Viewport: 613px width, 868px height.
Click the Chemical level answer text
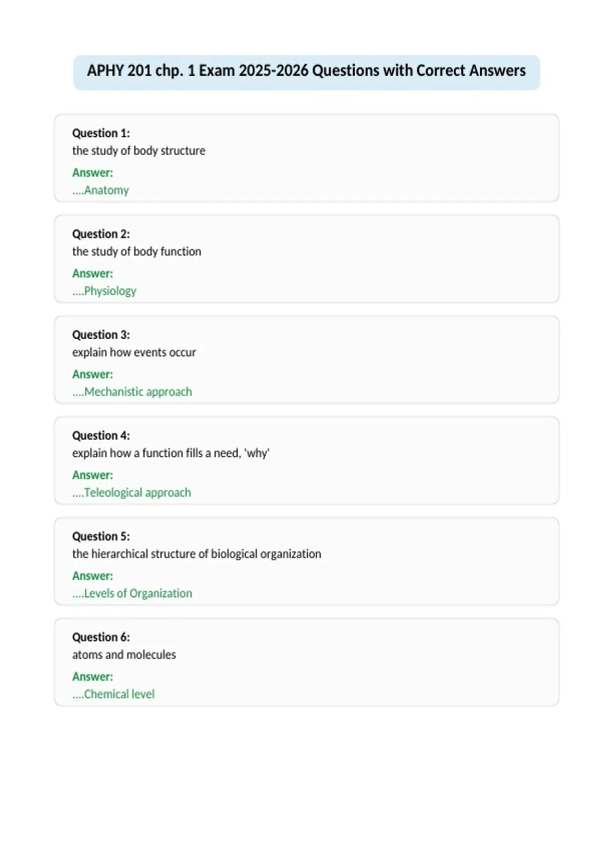click(113, 694)
